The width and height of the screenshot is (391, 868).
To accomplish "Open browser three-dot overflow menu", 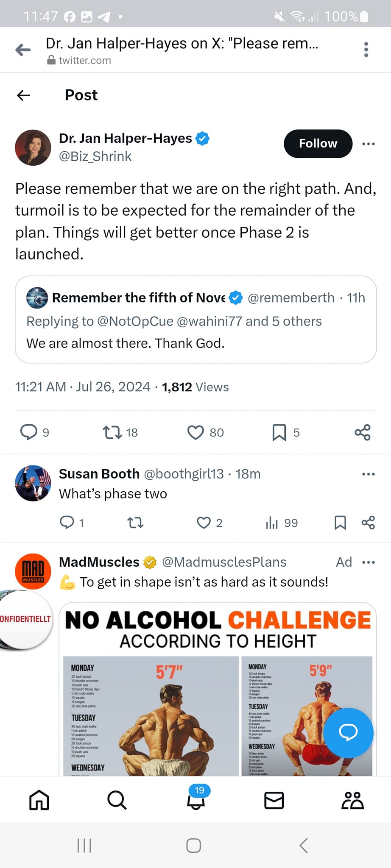I will click(366, 50).
